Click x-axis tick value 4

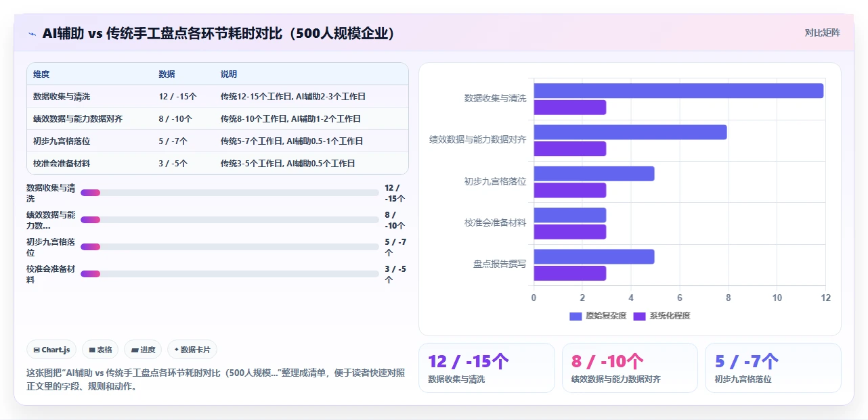pyautogui.click(x=631, y=298)
